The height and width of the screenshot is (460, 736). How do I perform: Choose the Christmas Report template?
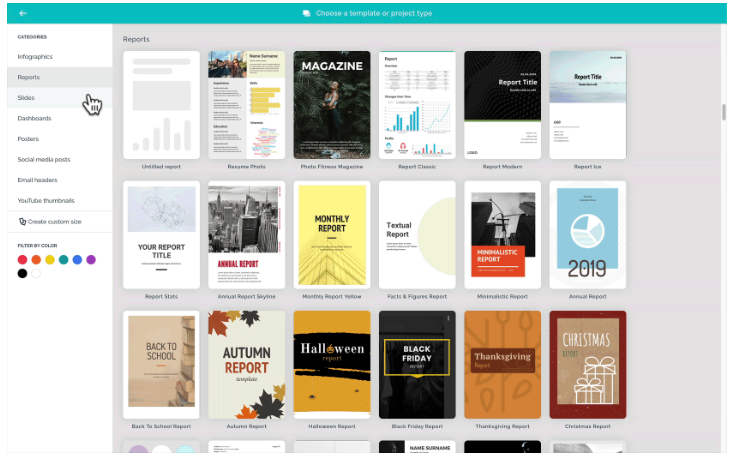tap(588, 365)
